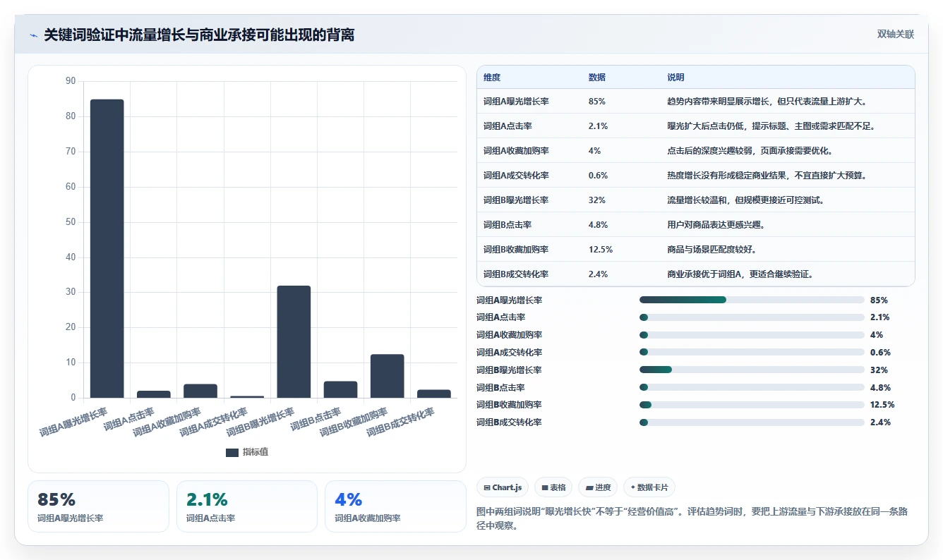The height and width of the screenshot is (560, 943).
Task: Click the 进度 tag chip
Action: (597, 487)
